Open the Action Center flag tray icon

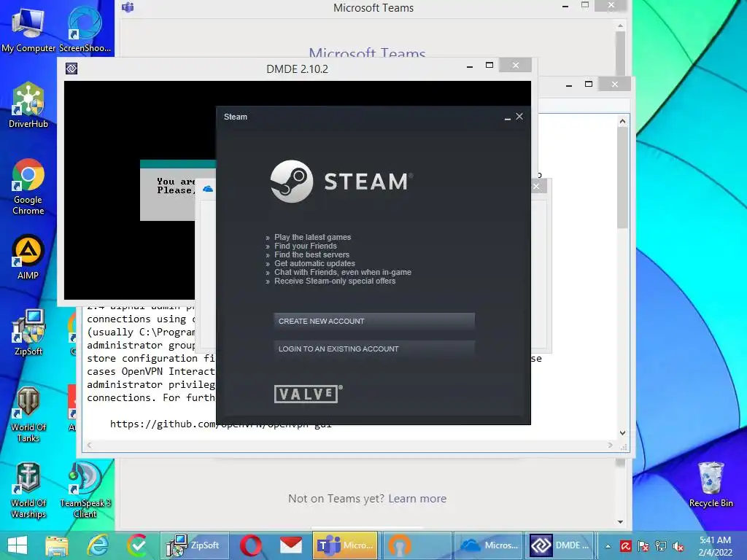643,546
